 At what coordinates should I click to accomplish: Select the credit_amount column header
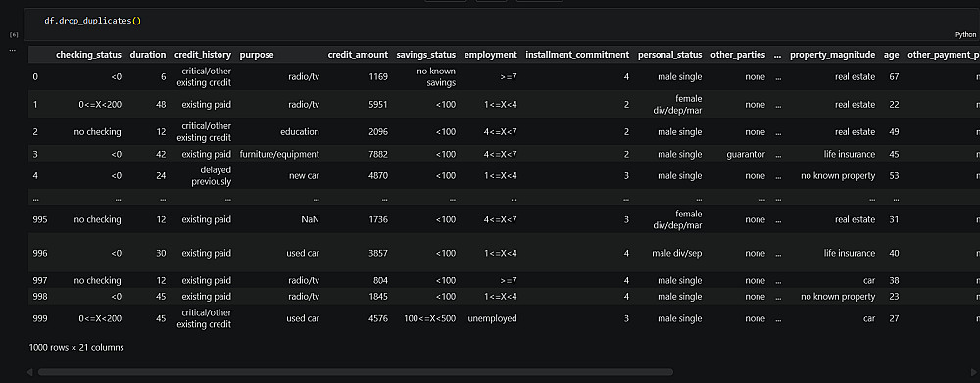point(358,55)
